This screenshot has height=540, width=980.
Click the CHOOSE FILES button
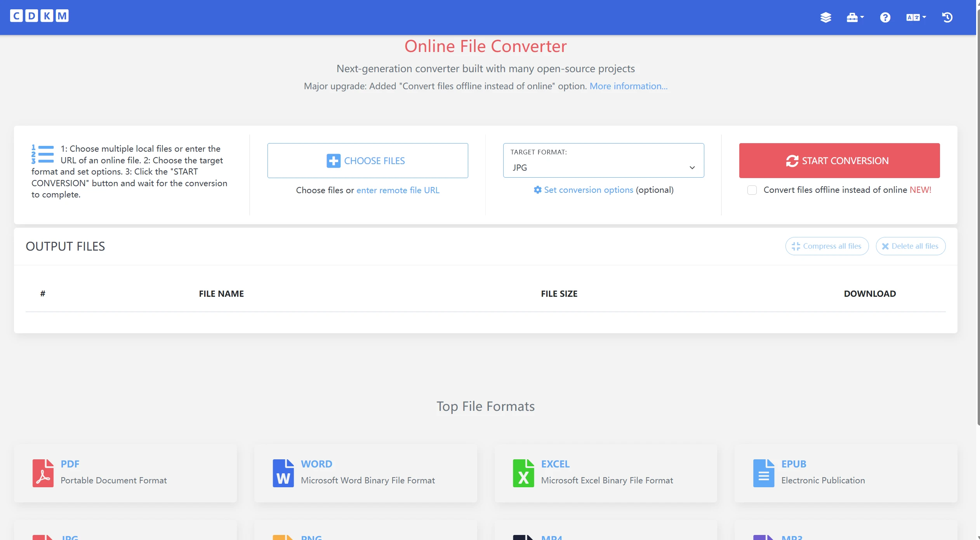pos(368,161)
